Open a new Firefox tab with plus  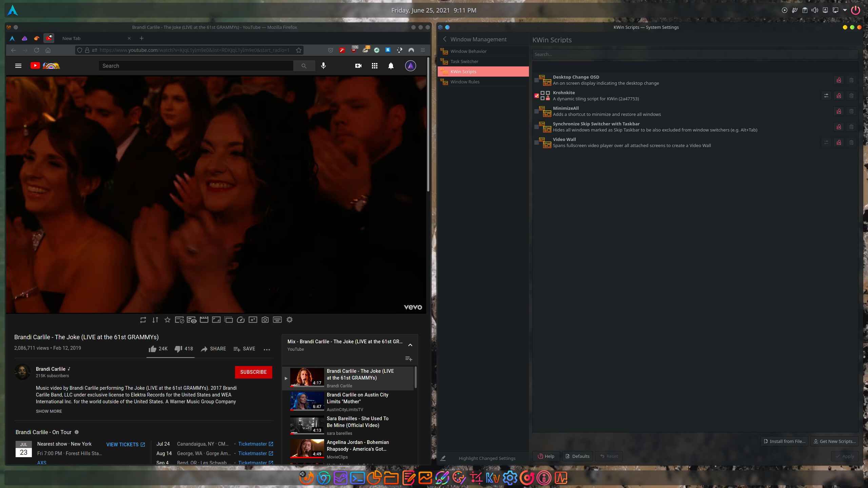(x=142, y=38)
